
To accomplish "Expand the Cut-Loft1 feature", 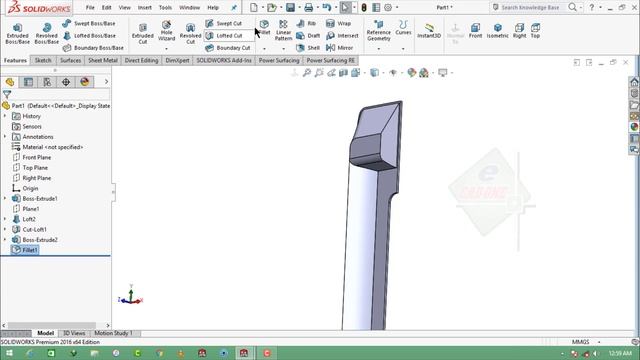I will pyautogui.click(x=5, y=229).
